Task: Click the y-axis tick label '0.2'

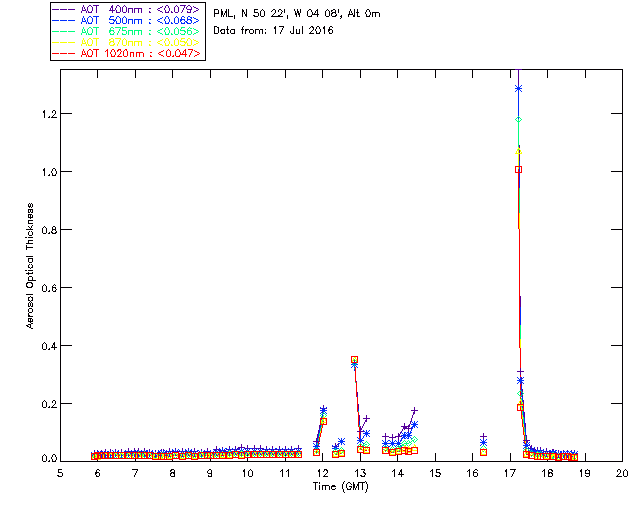Action: 49,403
